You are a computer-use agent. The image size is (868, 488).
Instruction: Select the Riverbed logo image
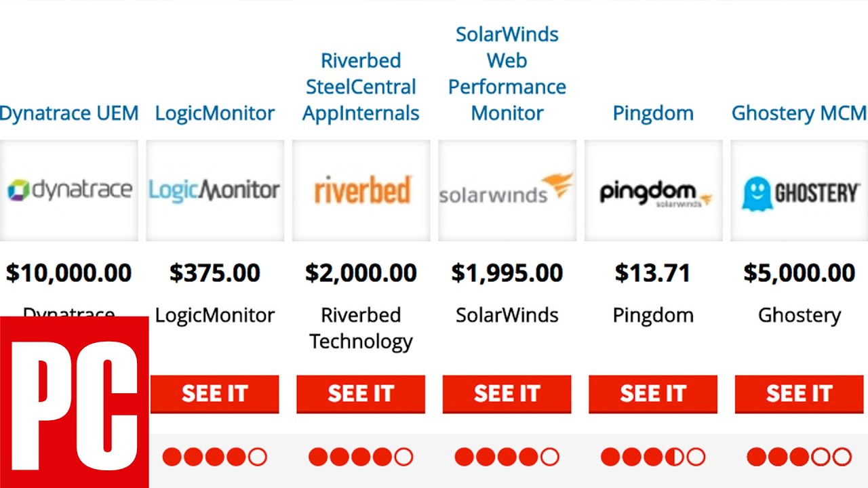click(361, 190)
